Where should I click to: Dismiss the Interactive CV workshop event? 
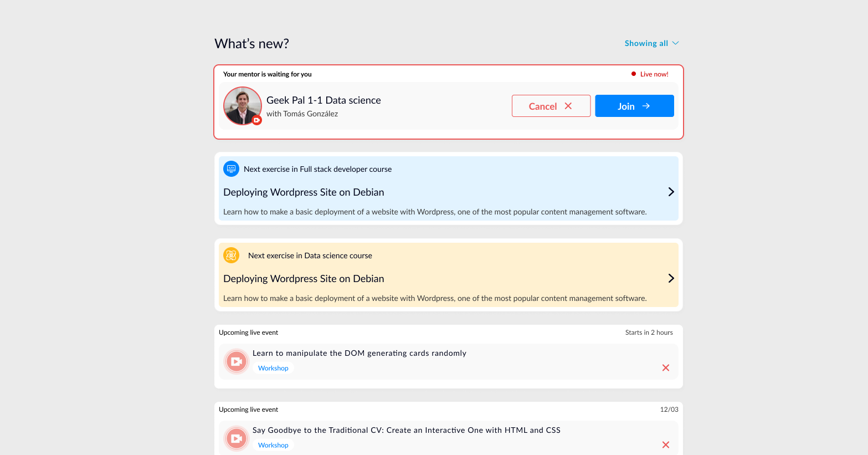pos(665,444)
